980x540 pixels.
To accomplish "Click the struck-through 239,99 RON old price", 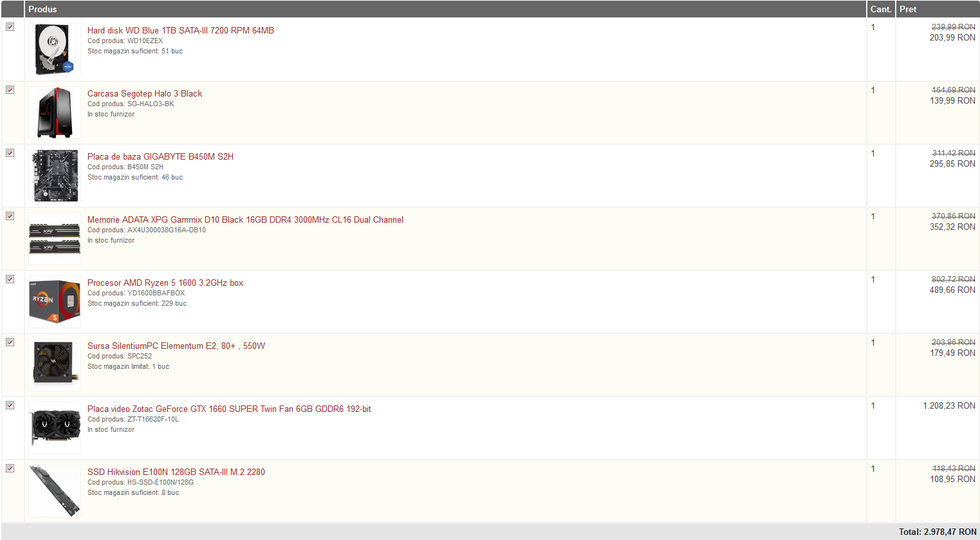I will [954, 27].
